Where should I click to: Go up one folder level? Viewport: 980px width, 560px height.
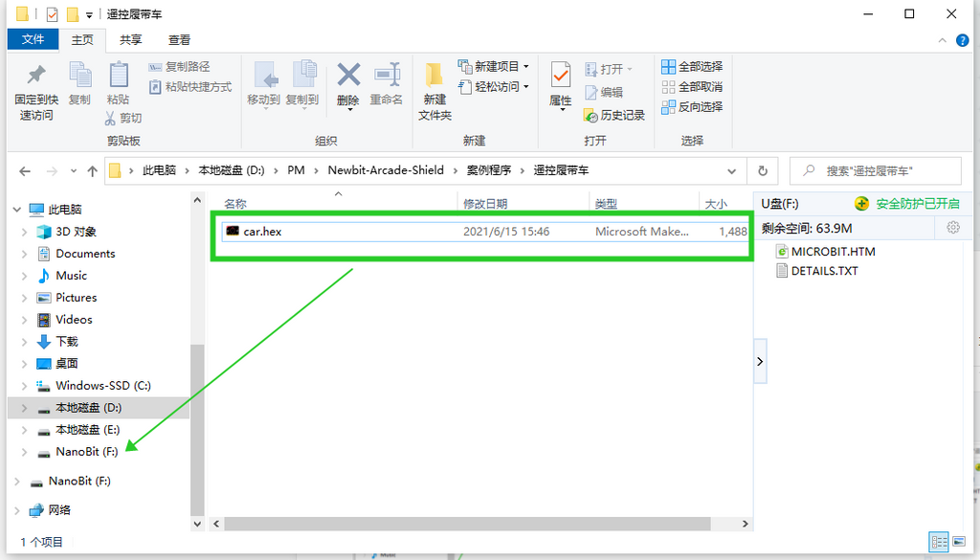click(92, 170)
